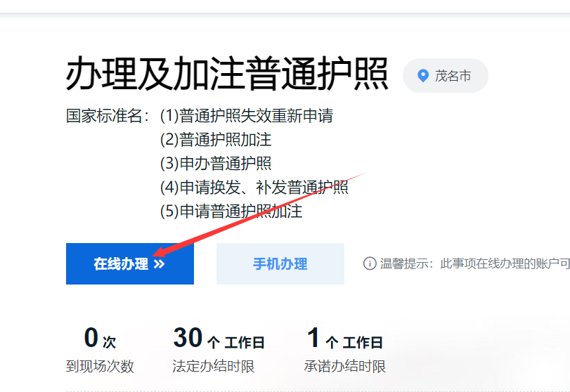Click the 到现场次数 label
The width and height of the screenshot is (570, 392).
(100, 366)
